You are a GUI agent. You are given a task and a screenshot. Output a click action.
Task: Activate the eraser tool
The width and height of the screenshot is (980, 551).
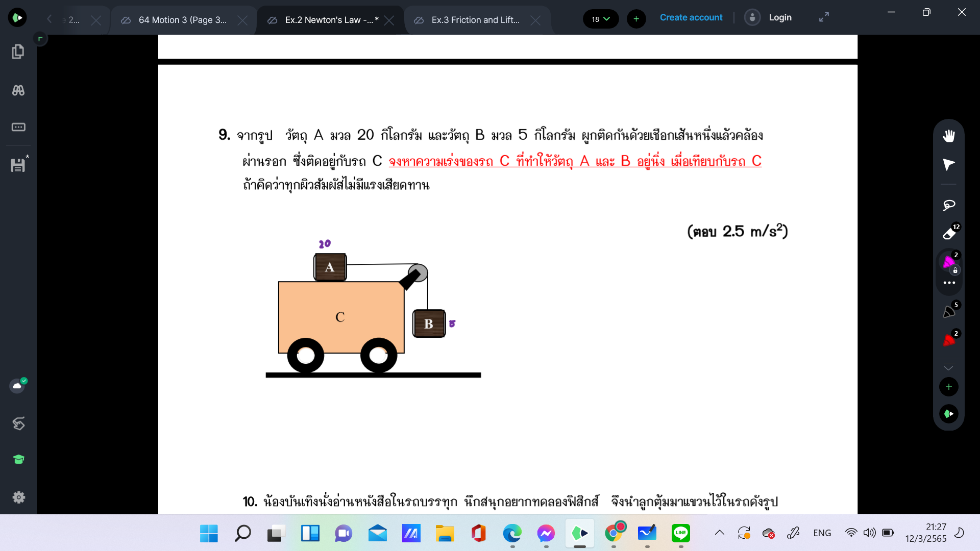pyautogui.click(x=949, y=234)
